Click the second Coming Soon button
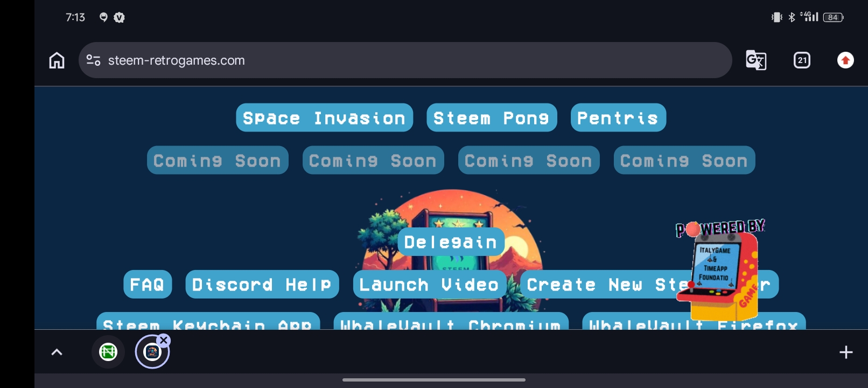Image resolution: width=868 pixels, height=388 pixels. pyautogui.click(x=373, y=160)
